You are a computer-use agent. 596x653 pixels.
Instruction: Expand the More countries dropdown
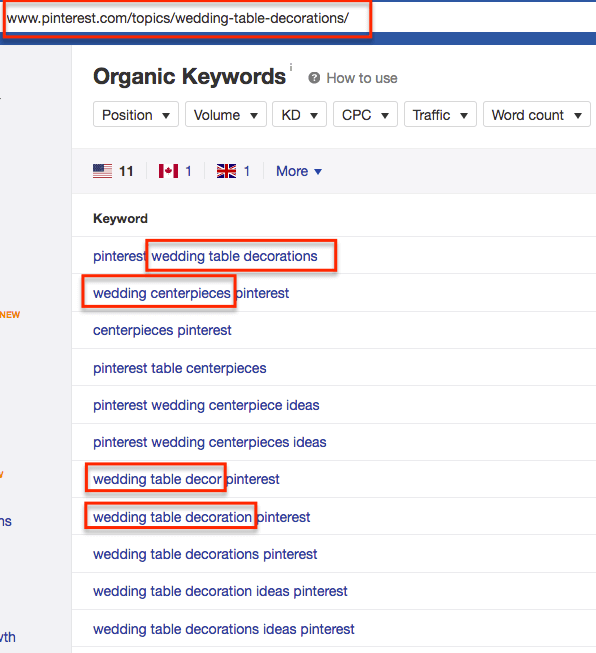pos(299,171)
